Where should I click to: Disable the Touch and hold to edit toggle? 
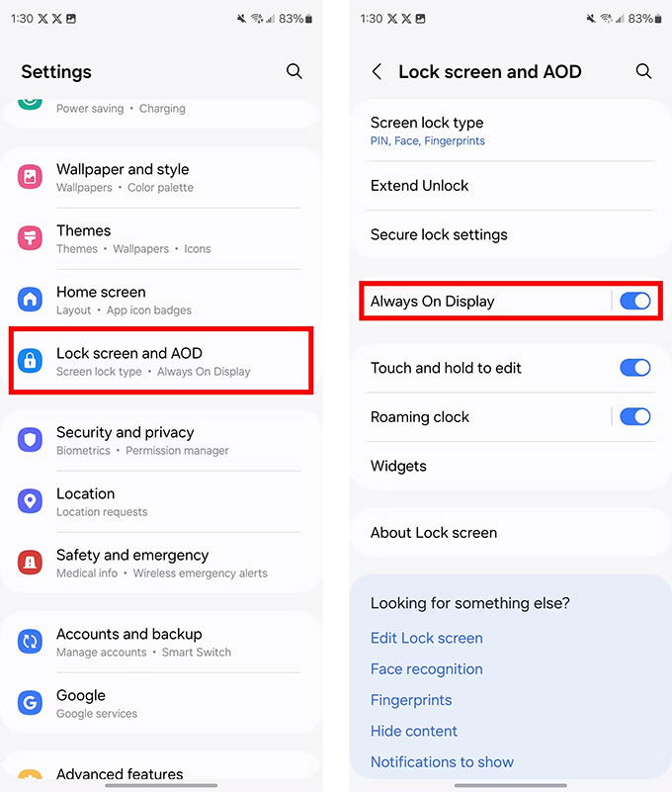point(635,368)
